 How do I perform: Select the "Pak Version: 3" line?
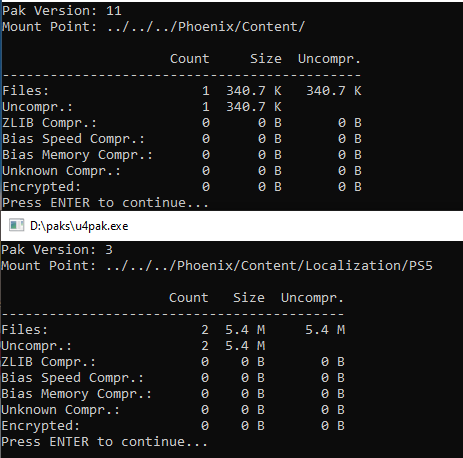(57, 250)
